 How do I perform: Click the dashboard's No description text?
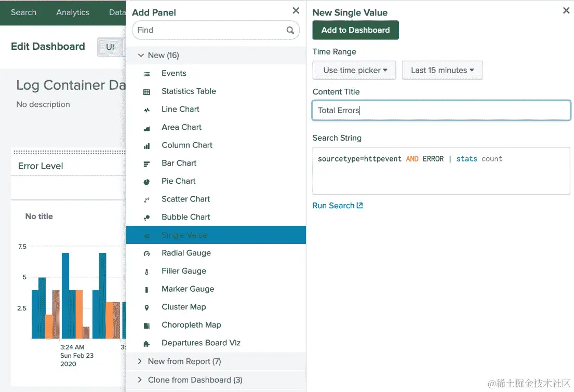point(43,104)
